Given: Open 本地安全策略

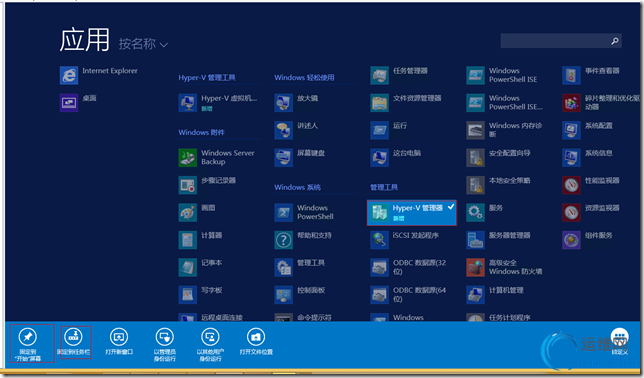Looking at the screenshot, I should (498, 185).
